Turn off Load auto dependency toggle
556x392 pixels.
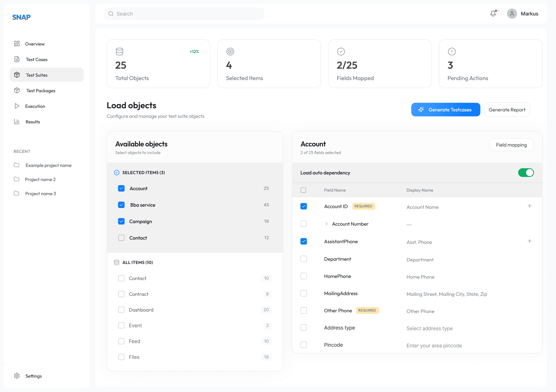click(526, 173)
